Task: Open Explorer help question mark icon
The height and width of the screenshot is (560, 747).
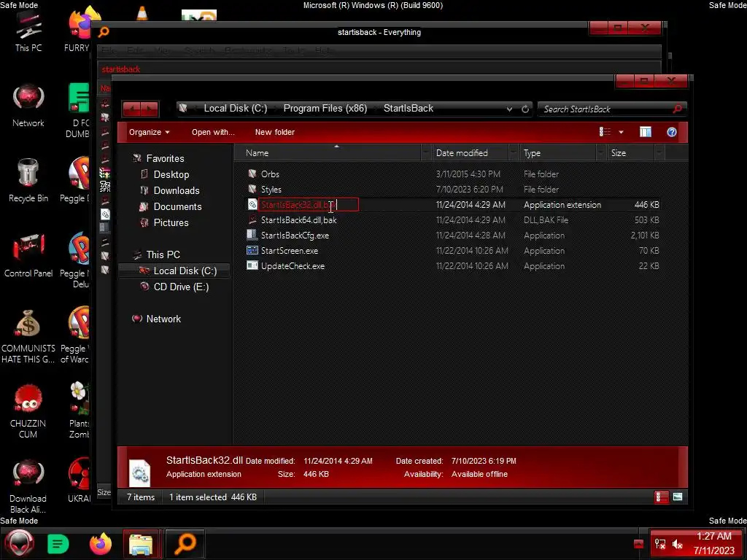Action: pyautogui.click(x=671, y=132)
